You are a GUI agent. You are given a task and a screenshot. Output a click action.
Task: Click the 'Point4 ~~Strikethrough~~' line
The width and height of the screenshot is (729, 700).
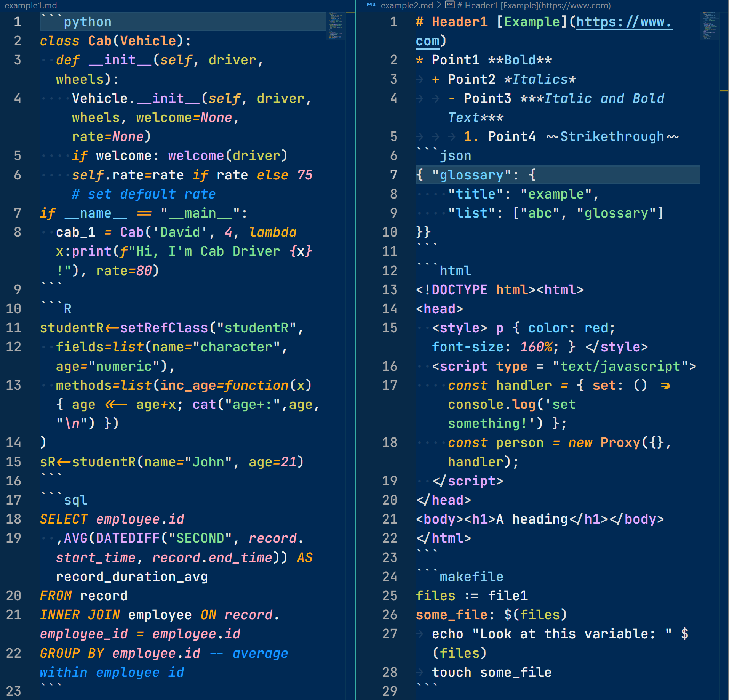[571, 136]
